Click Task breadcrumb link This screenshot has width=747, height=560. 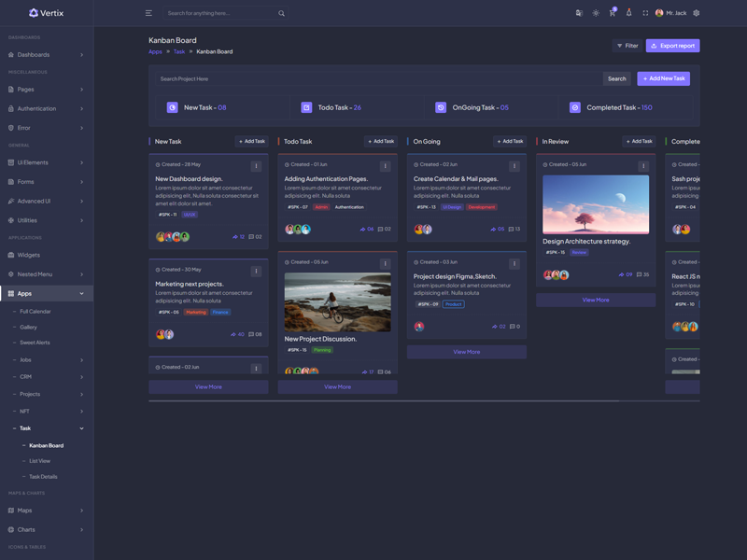(x=179, y=52)
